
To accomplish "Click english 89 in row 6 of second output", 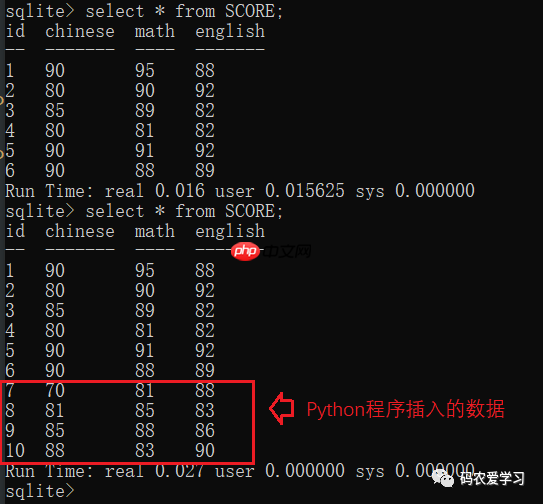I will [205, 370].
